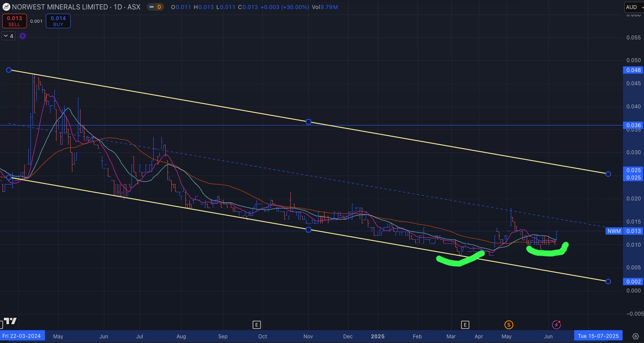Click the Dec label on time axis
The height and width of the screenshot is (343, 644).
[x=348, y=336]
